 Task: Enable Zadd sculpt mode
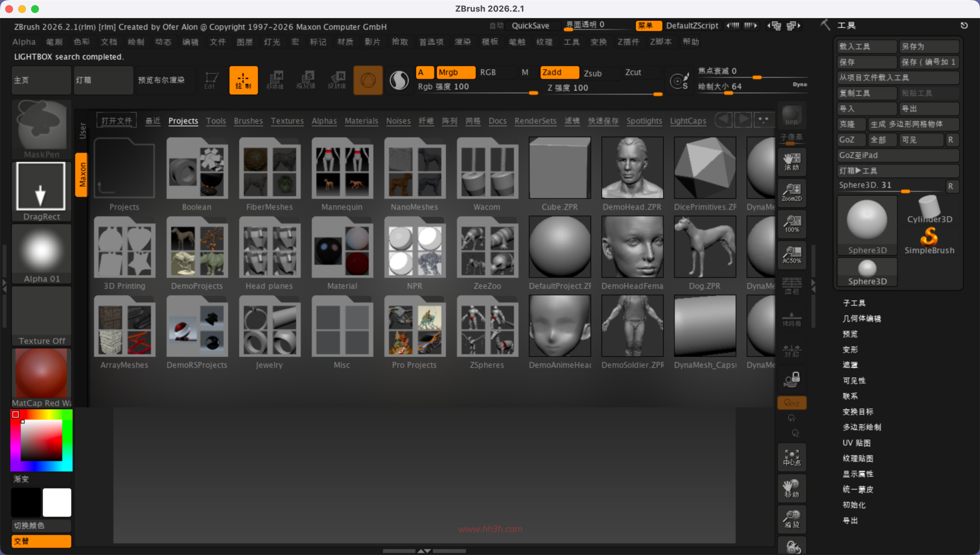click(x=559, y=72)
